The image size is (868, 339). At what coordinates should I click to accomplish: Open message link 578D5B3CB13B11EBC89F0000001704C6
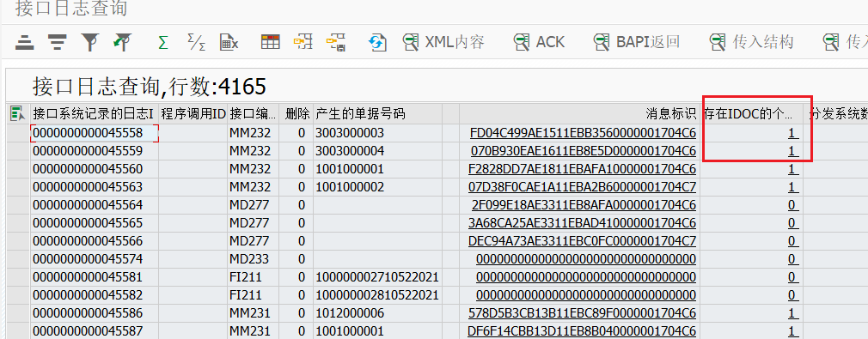(582, 313)
